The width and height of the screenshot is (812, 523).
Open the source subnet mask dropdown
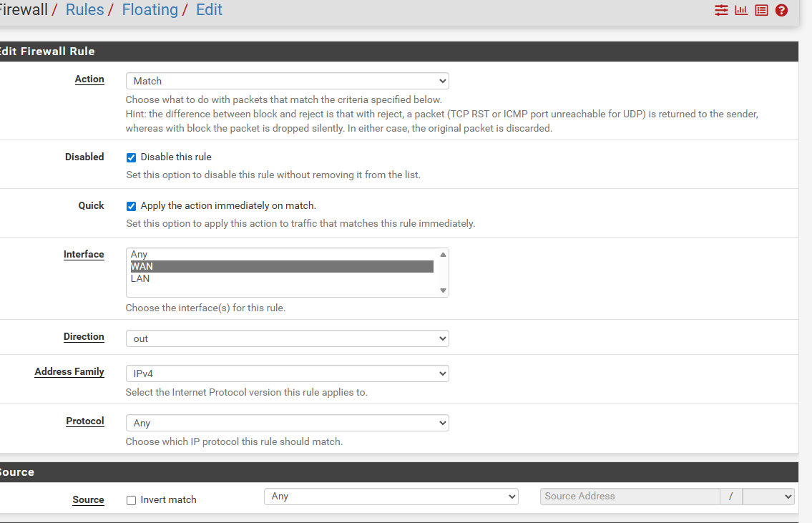click(768, 497)
